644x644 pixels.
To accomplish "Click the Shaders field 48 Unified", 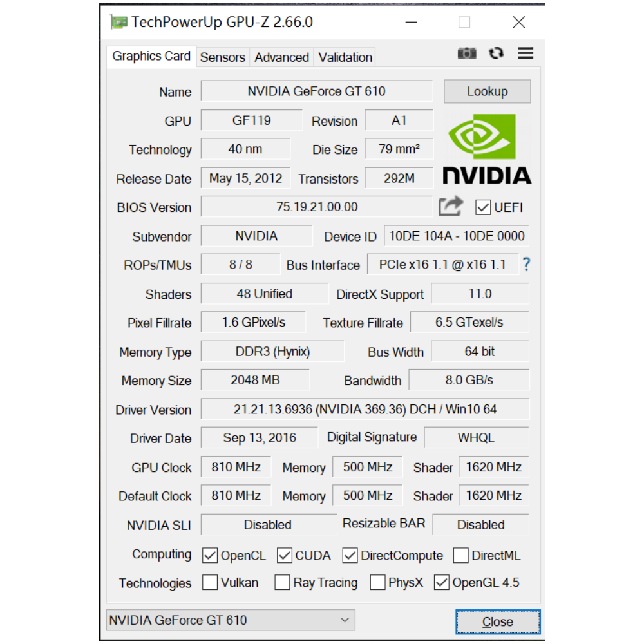I will pyautogui.click(x=265, y=294).
